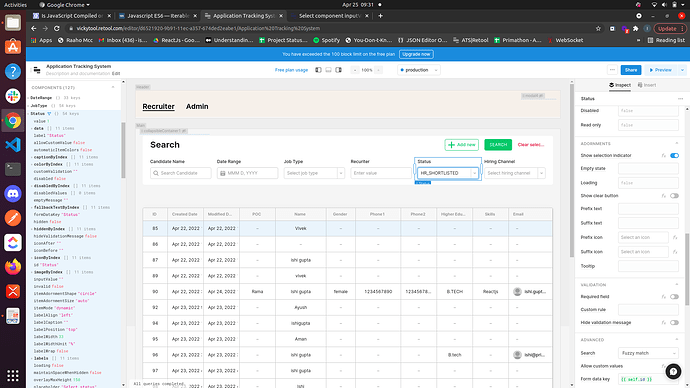Launch Visual Studio Code from dock
Viewport: 690px width, 388px height.
[x=13, y=144]
